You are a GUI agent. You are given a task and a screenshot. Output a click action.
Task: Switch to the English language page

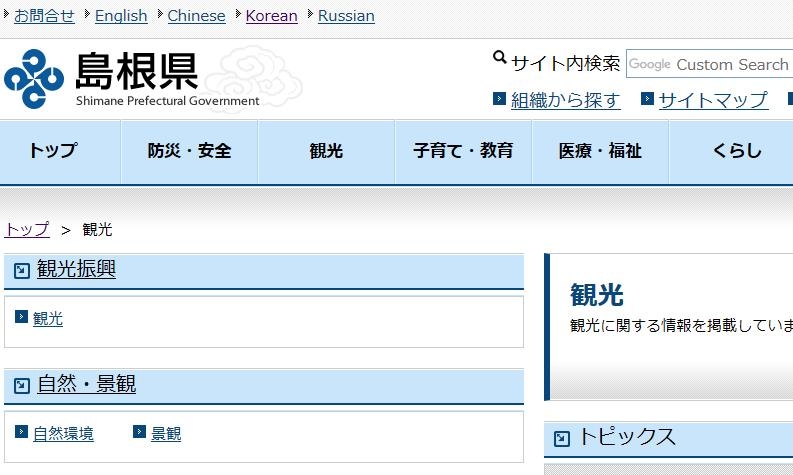[121, 16]
